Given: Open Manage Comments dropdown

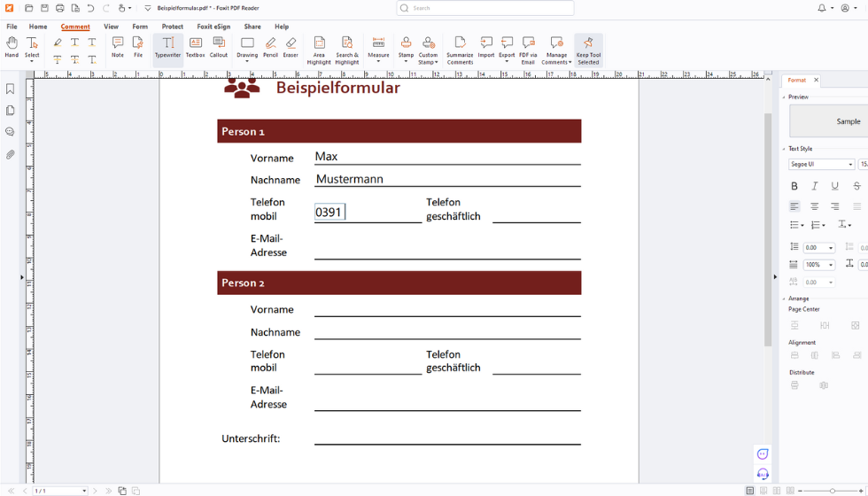Looking at the screenshot, I should [556, 50].
